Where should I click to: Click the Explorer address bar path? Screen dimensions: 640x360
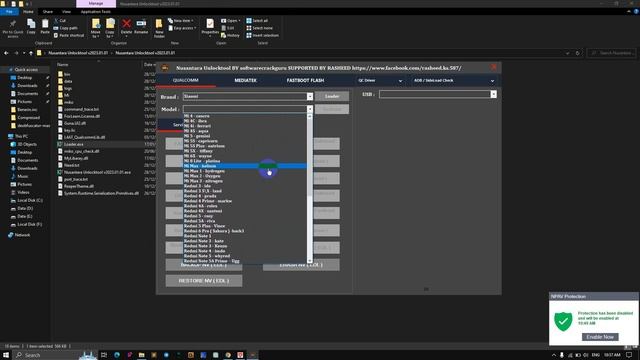pos(302,53)
